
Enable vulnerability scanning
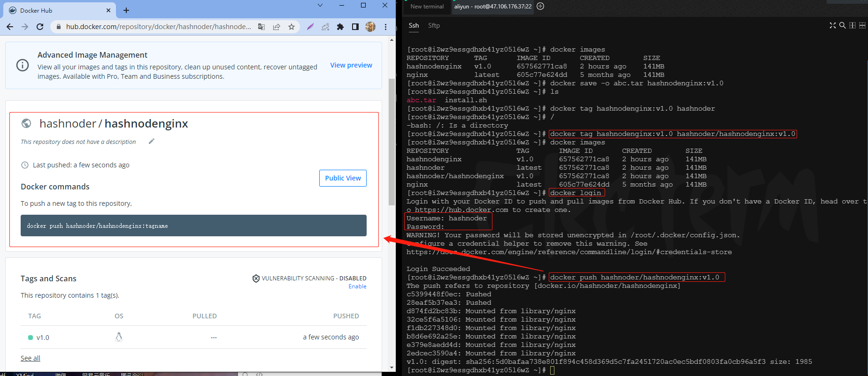click(x=357, y=286)
